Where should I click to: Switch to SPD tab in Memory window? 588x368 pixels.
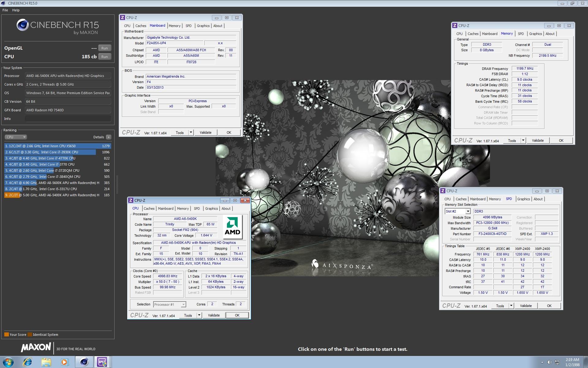(x=521, y=34)
